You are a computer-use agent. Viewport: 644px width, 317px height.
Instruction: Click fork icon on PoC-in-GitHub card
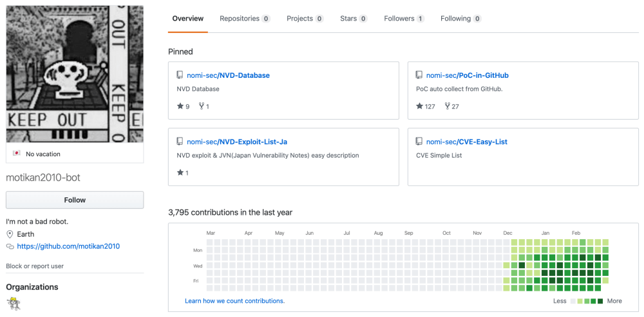(x=447, y=106)
